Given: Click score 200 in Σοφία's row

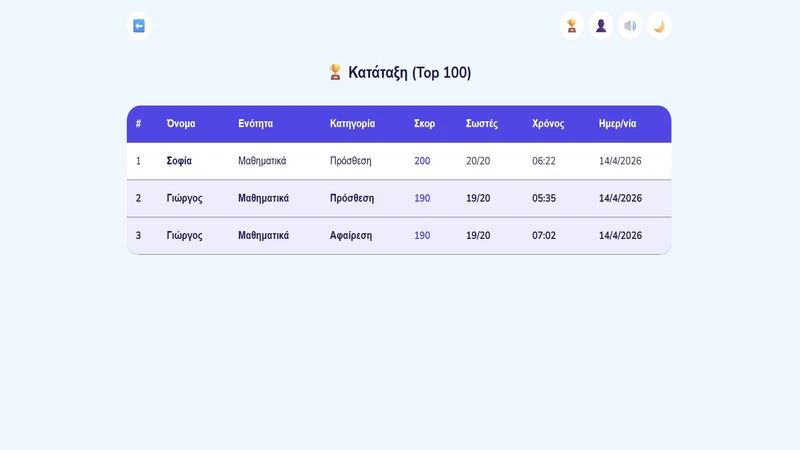Looking at the screenshot, I should tap(422, 161).
